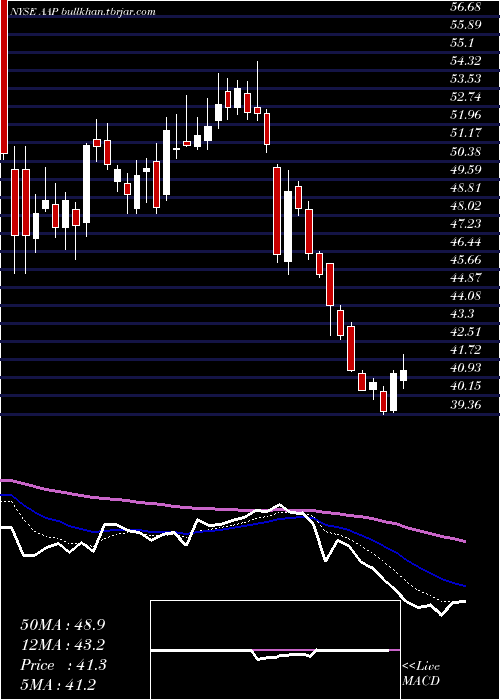Select the 44.08 price axis label
The width and height of the screenshot is (500, 700).
coord(465,296)
